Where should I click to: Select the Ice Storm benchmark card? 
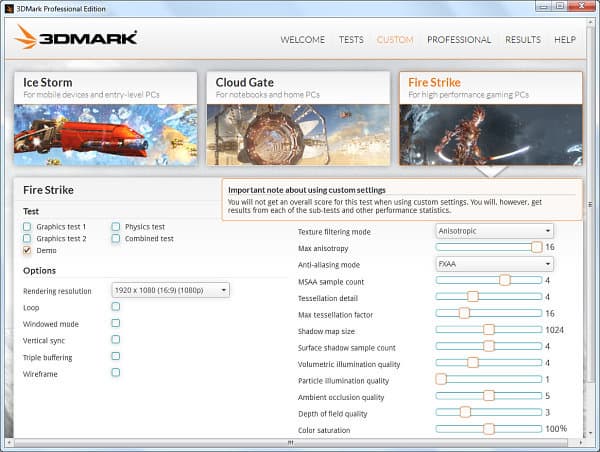(x=106, y=119)
